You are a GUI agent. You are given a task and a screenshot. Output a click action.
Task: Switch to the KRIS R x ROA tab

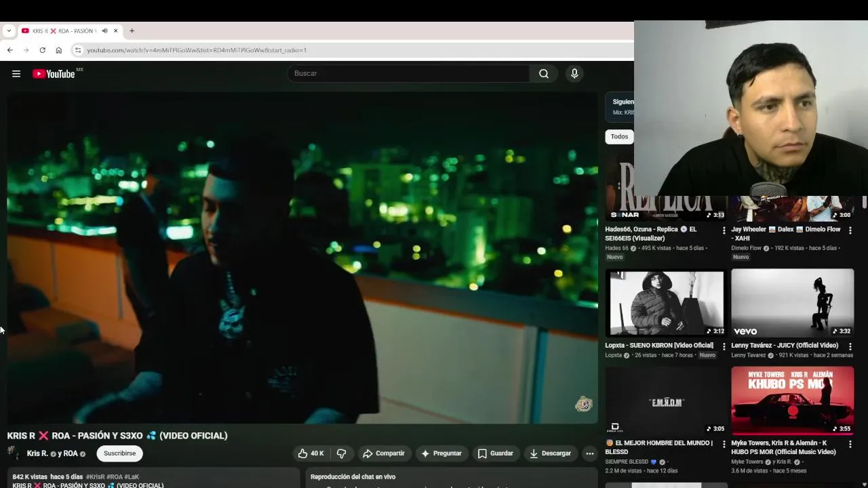(x=64, y=30)
